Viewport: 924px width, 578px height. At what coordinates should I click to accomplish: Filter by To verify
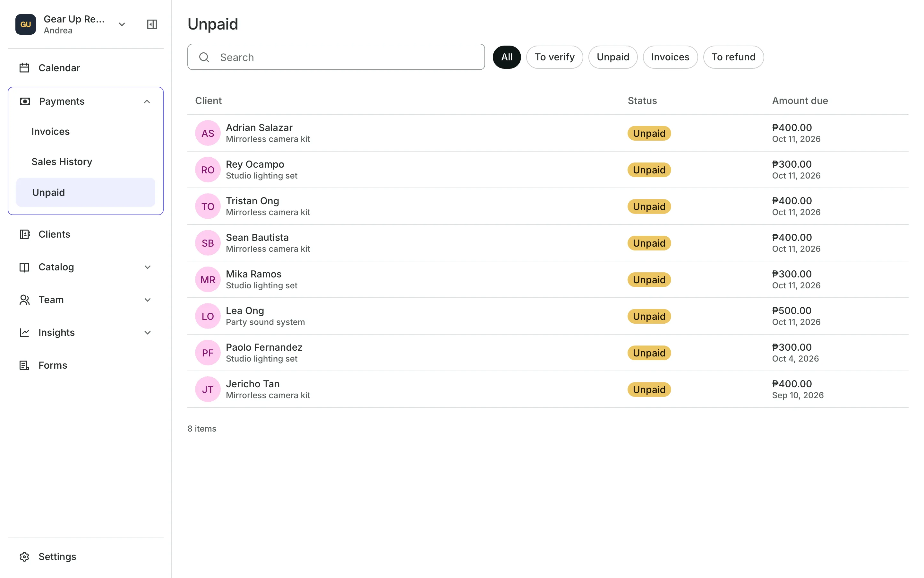(554, 57)
